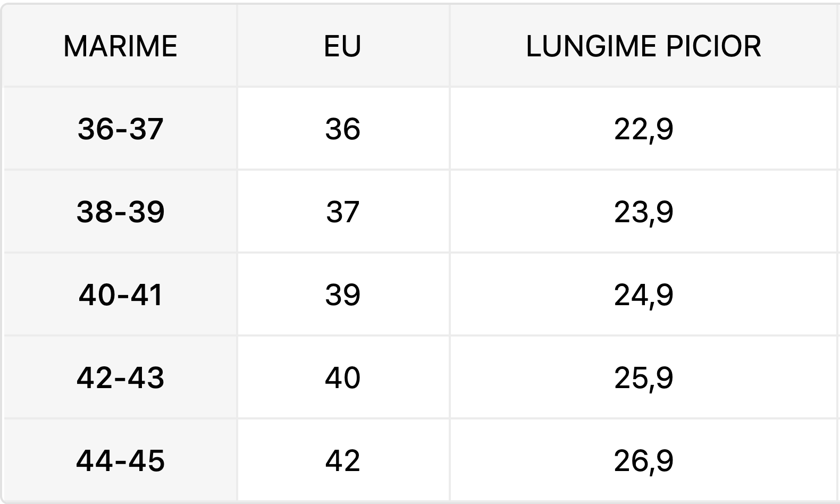The height and width of the screenshot is (504, 840).
Task: Click the EU value 39 cell
Action: [343, 295]
